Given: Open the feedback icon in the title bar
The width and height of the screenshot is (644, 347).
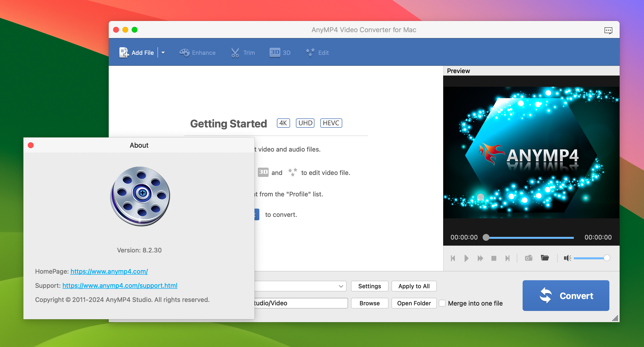Looking at the screenshot, I should pyautogui.click(x=608, y=30).
